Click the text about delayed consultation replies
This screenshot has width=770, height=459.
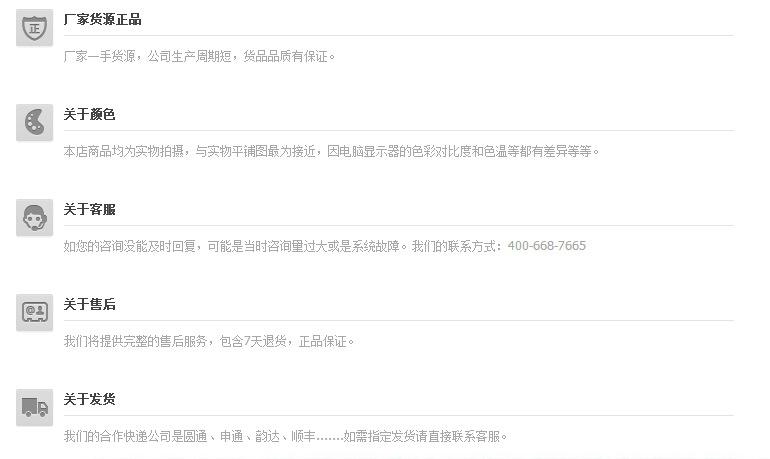click(235, 246)
